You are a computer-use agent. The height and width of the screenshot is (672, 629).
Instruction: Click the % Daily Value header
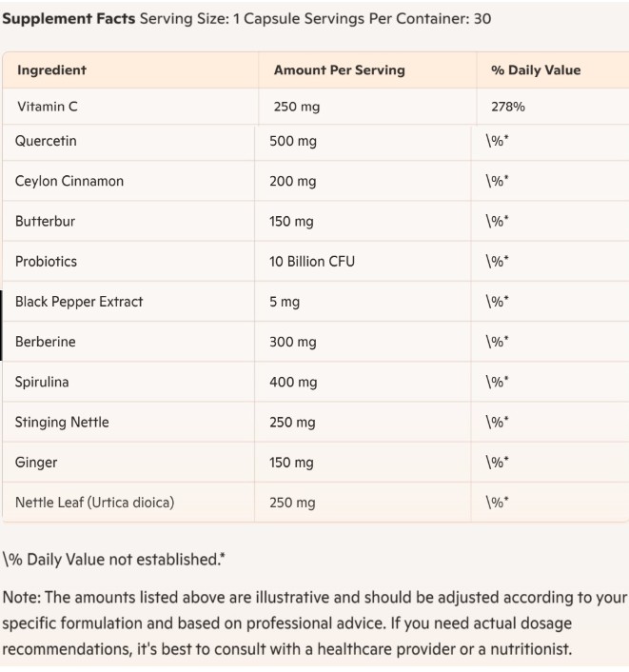[535, 69]
